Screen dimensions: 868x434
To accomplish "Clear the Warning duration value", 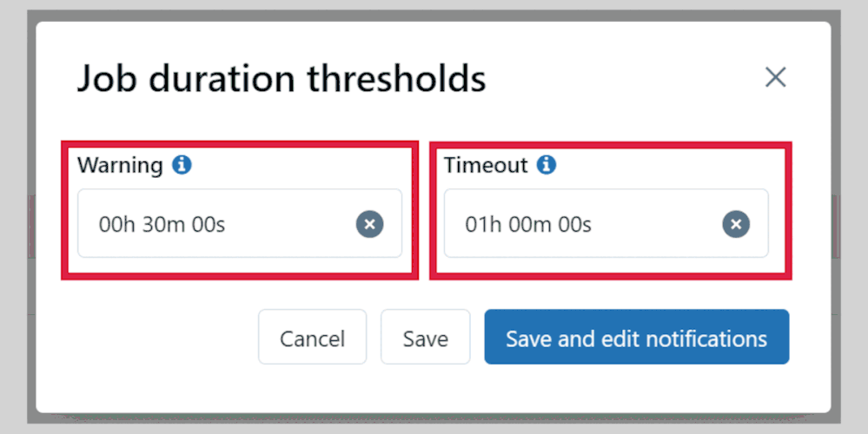I will point(369,225).
